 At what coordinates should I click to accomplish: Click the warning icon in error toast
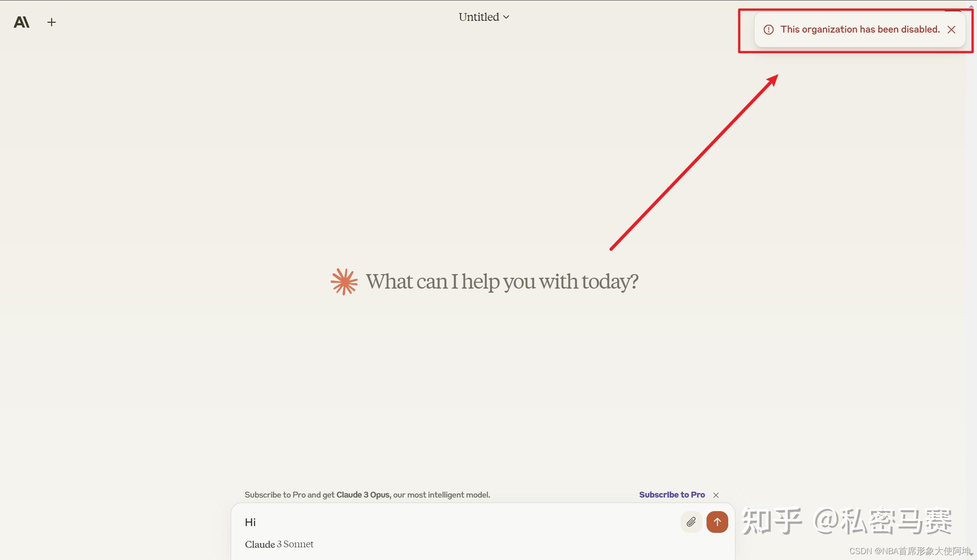[x=768, y=30]
